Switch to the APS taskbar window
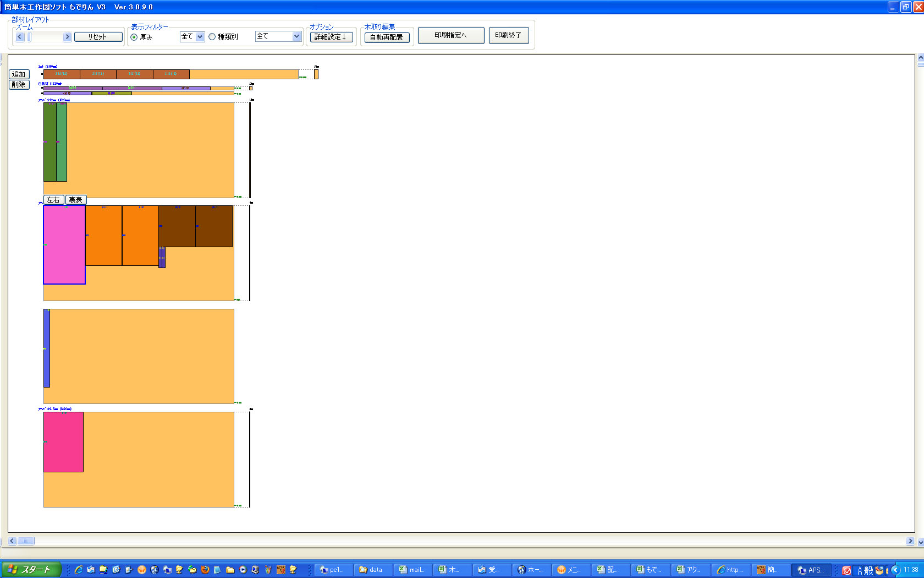Viewport: 924px width, 578px height. (811, 570)
